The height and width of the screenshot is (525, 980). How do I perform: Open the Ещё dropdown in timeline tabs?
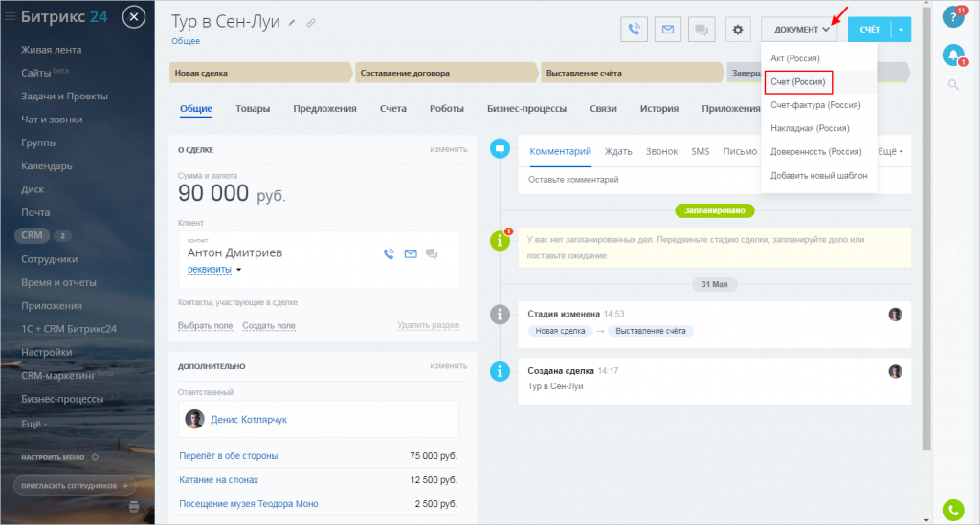(x=890, y=151)
